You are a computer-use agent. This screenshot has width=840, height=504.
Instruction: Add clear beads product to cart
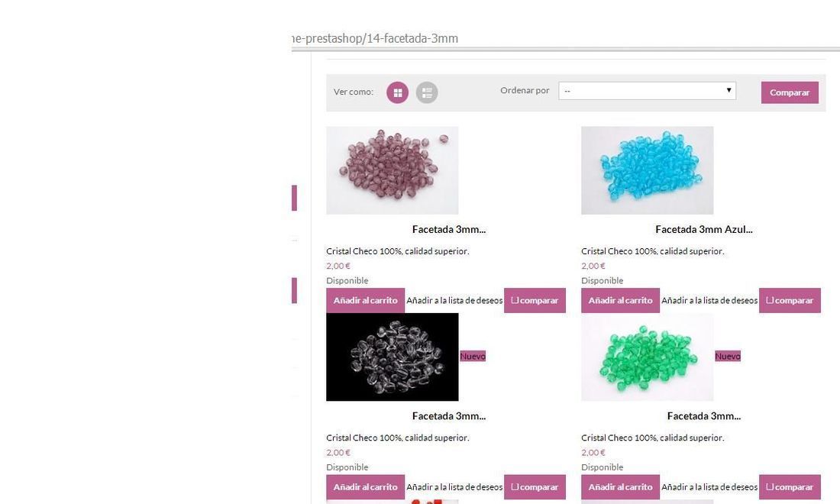(x=365, y=487)
